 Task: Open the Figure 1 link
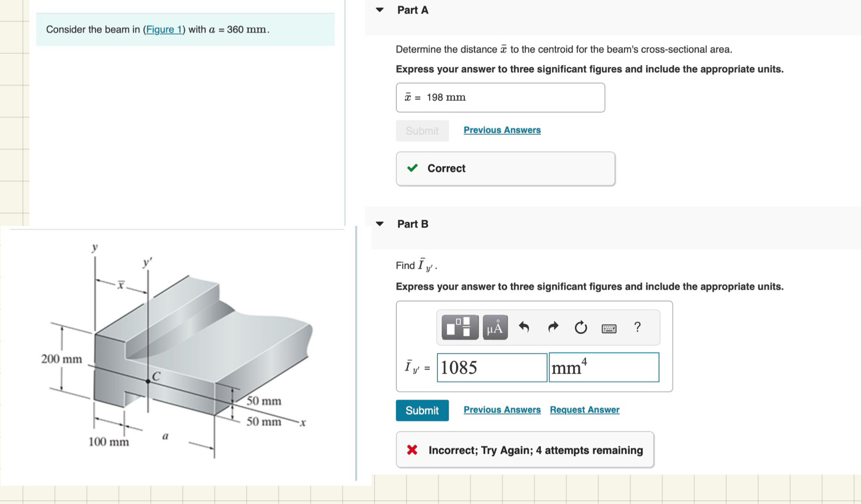pyautogui.click(x=164, y=29)
